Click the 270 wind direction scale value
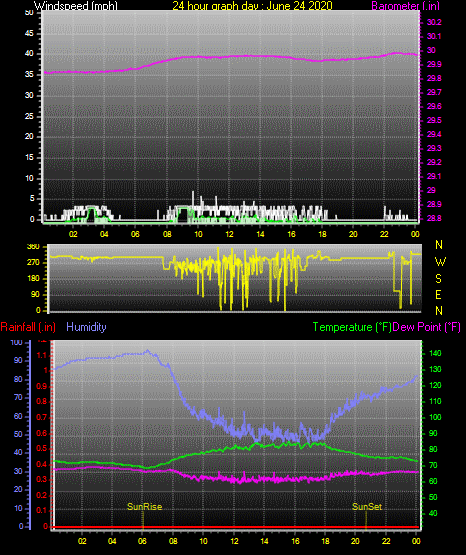The width and height of the screenshot is (466, 555). pos(33,263)
